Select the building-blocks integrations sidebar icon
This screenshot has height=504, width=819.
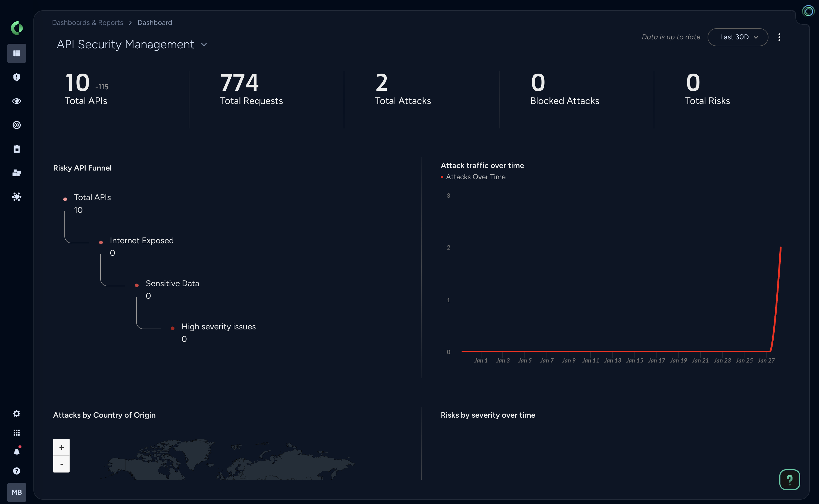coord(16,173)
